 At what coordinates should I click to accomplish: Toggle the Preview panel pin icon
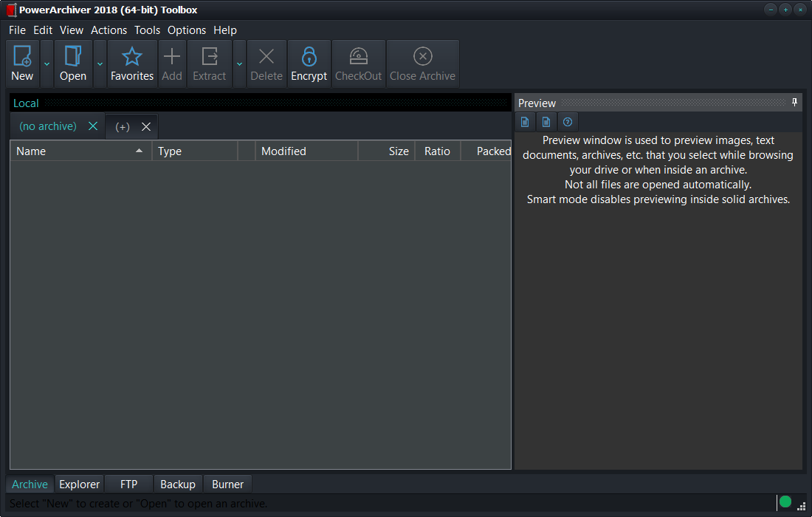click(794, 103)
